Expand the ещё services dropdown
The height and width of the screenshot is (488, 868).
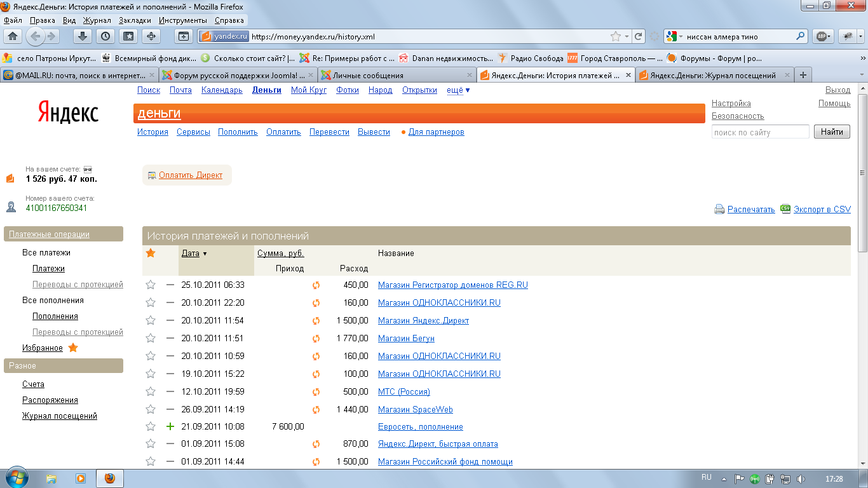point(458,90)
